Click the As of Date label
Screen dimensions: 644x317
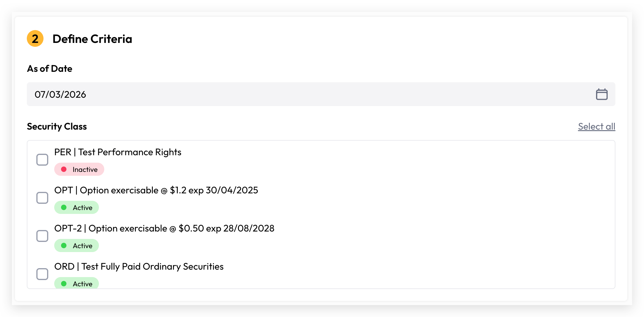click(50, 69)
